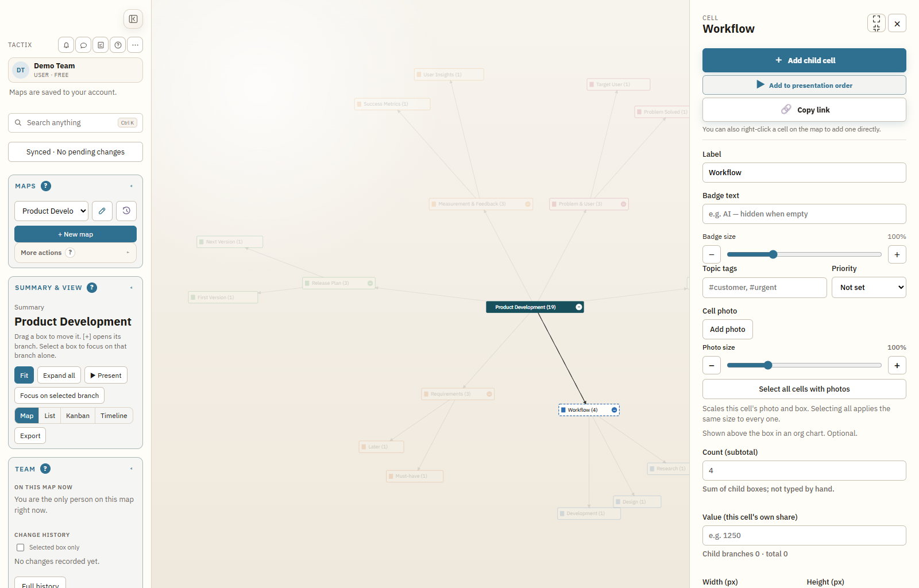Open top toolbar help question icon
The width and height of the screenshot is (919, 588).
pos(118,45)
